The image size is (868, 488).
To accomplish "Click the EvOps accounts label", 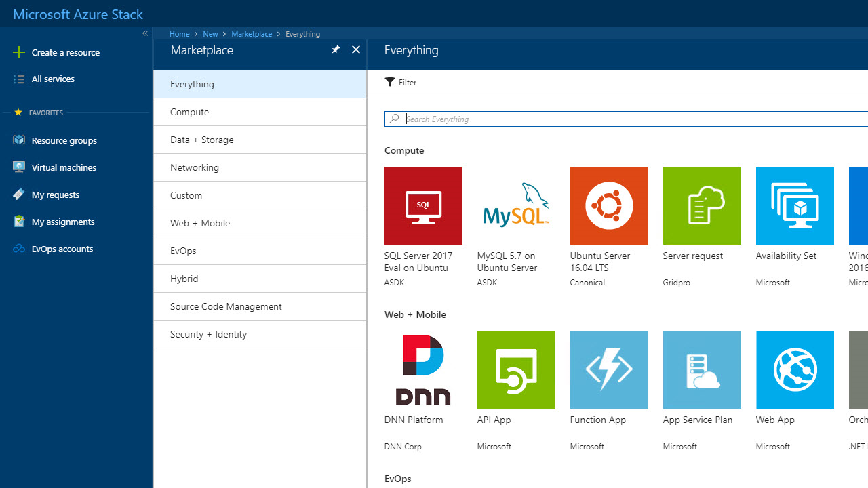I will [62, 249].
